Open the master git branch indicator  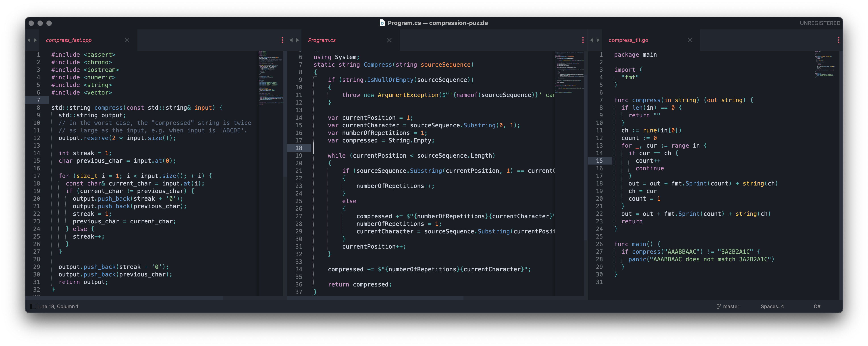[x=731, y=306]
